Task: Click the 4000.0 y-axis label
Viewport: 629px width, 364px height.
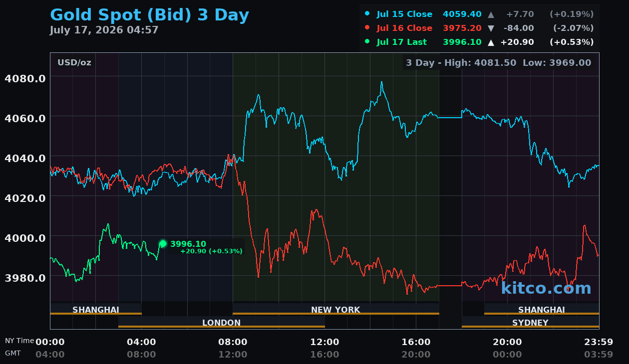Action: click(x=25, y=237)
